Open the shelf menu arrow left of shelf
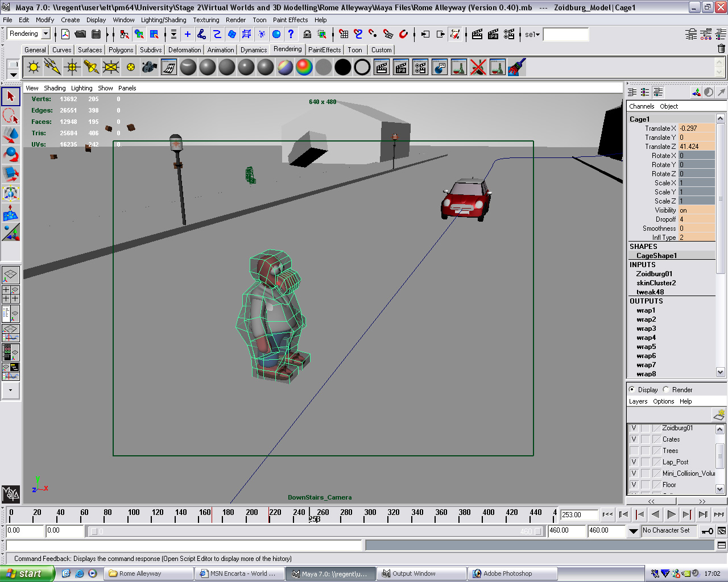Screen dimensions: 728x582 click(x=14, y=74)
